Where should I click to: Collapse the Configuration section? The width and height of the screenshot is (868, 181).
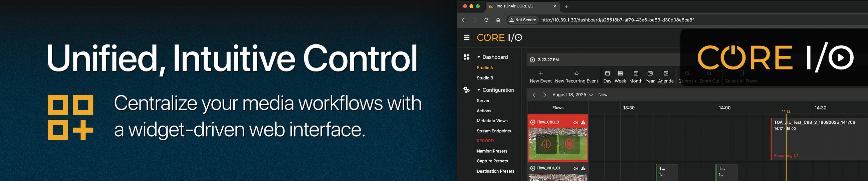tap(478, 90)
